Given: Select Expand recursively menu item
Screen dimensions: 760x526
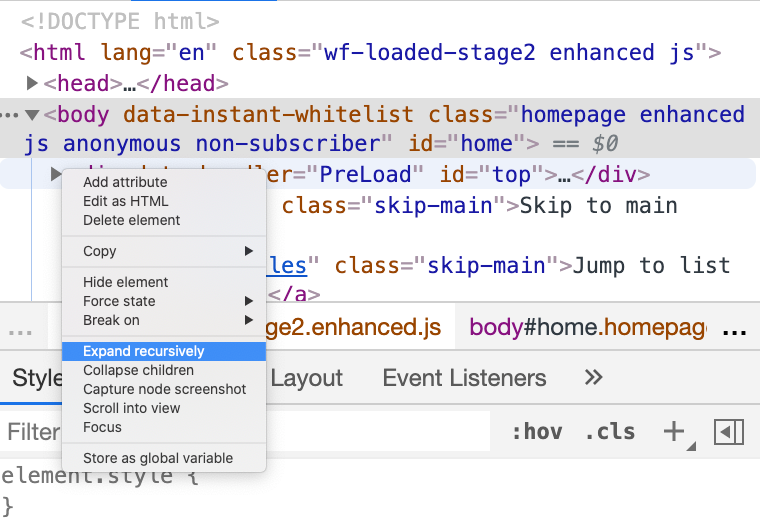Looking at the screenshot, I should pos(164,351).
